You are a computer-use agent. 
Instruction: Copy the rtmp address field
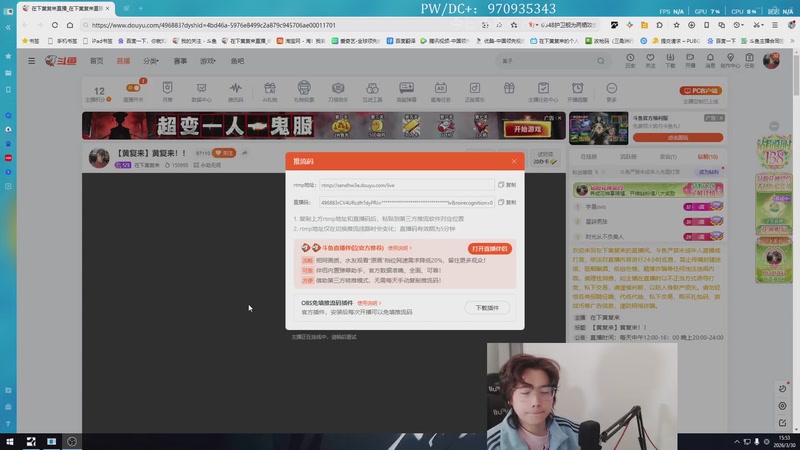(x=507, y=185)
